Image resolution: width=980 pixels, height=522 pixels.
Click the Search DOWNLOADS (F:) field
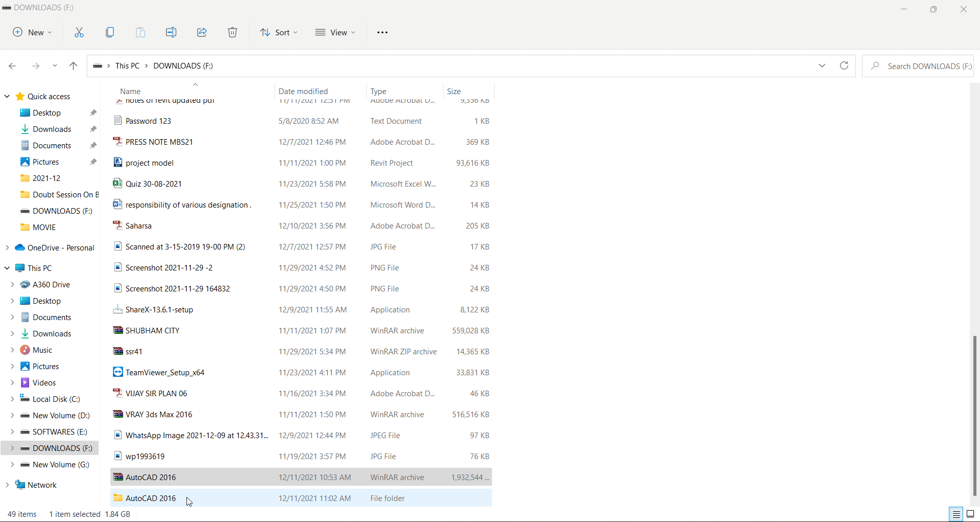pos(918,66)
